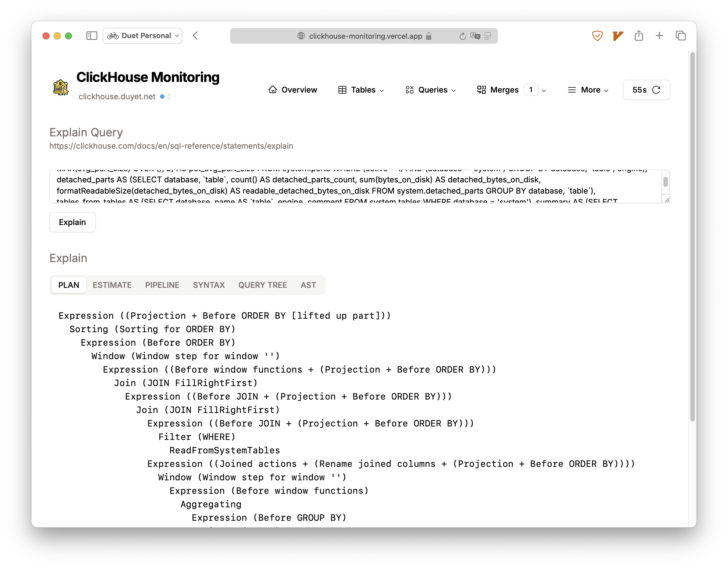
Task: Switch to the QUERY TREE tab
Action: 262,285
